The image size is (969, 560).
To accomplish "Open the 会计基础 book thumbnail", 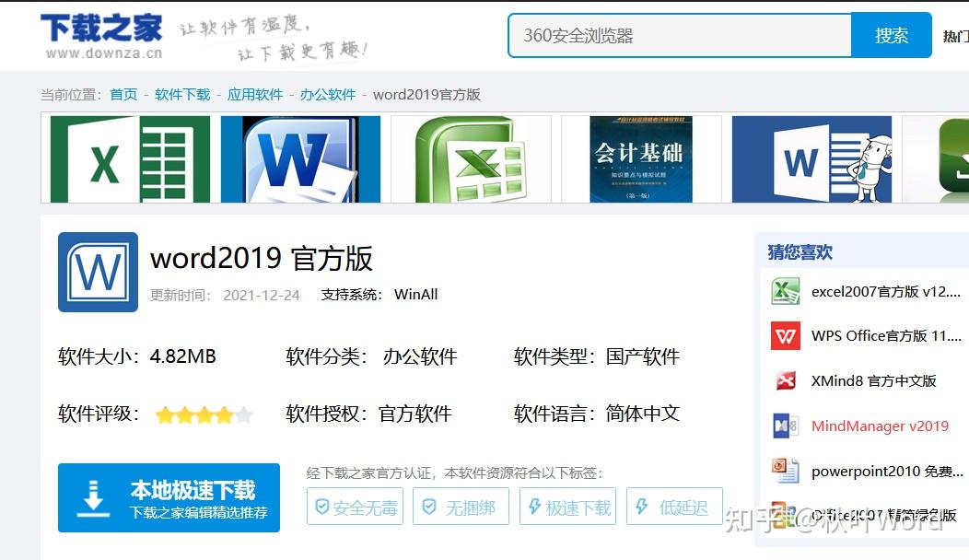I will [641, 158].
